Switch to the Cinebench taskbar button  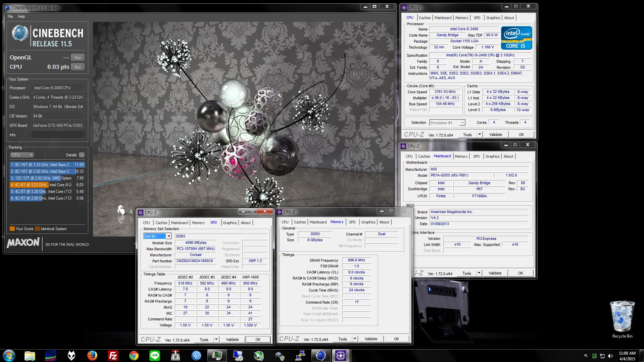320,355
